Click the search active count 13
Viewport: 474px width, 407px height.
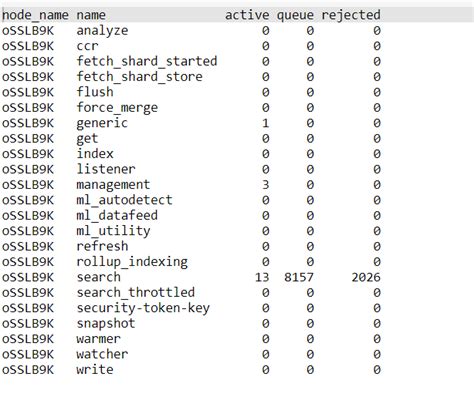pyautogui.click(x=262, y=277)
